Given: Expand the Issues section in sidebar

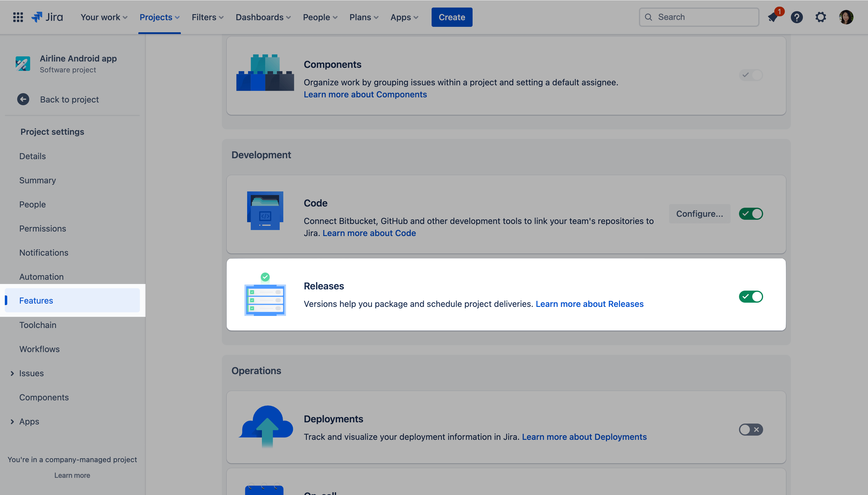Looking at the screenshot, I should [x=13, y=373].
